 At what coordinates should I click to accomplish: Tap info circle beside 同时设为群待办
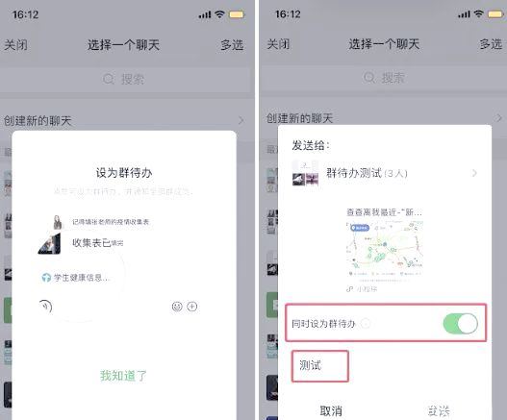(x=366, y=323)
